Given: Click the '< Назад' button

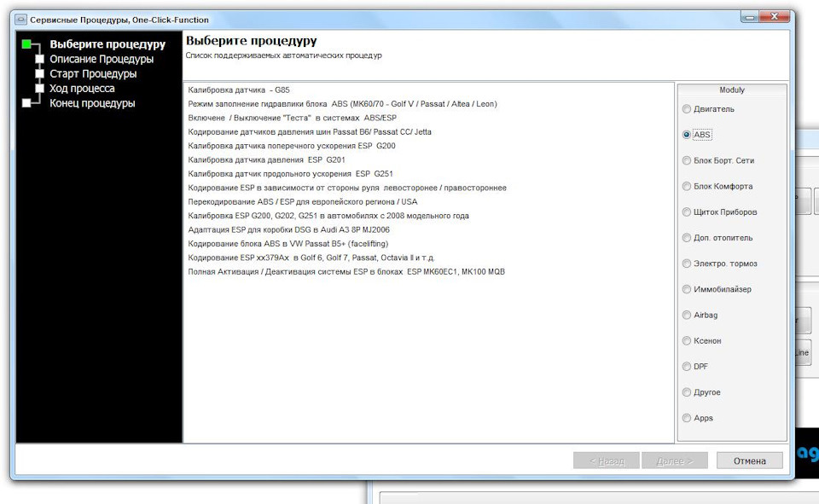Looking at the screenshot, I should pos(606,461).
